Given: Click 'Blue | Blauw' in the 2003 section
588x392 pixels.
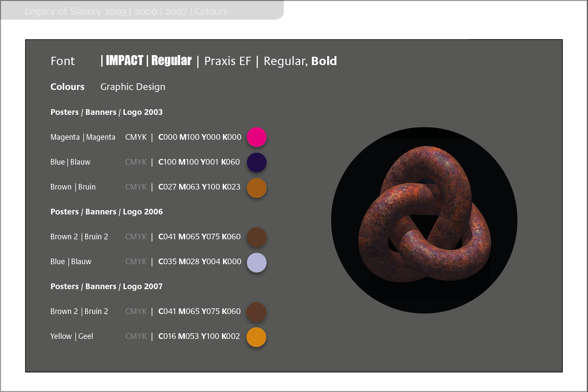Looking at the screenshot, I should click(x=70, y=162).
